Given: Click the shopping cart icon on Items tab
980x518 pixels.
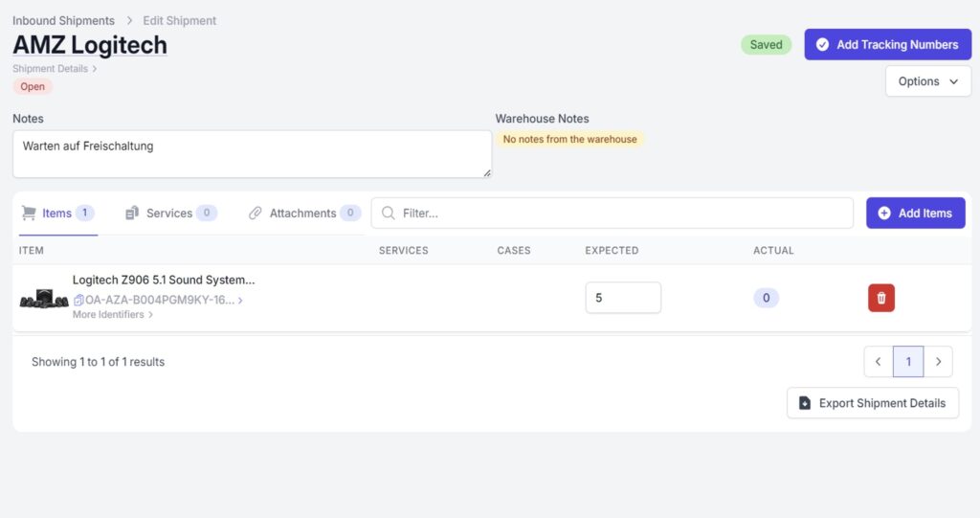Looking at the screenshot, I should 29,213.
